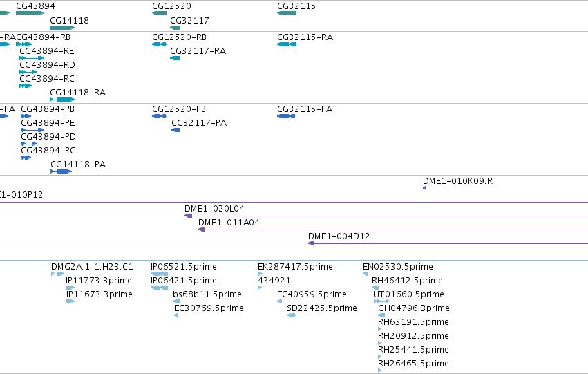Pick the CG43894-PD protein

[48, 137]
